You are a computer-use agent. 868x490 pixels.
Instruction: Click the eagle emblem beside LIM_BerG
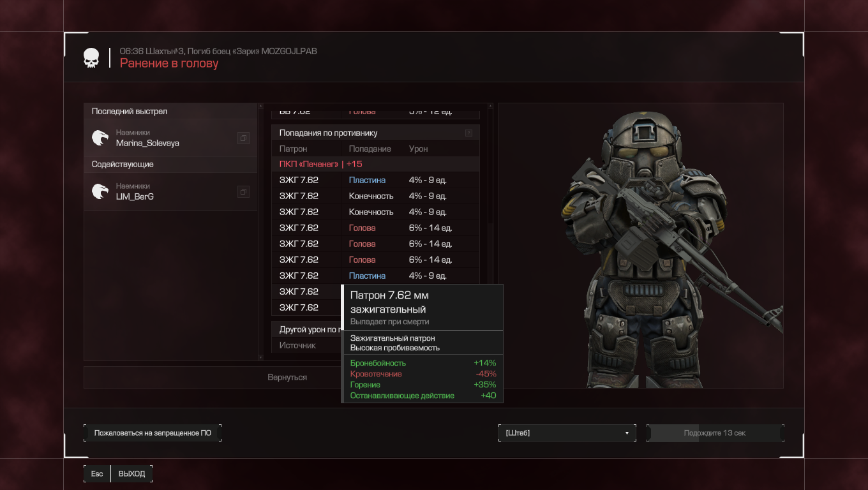(100, 191)
